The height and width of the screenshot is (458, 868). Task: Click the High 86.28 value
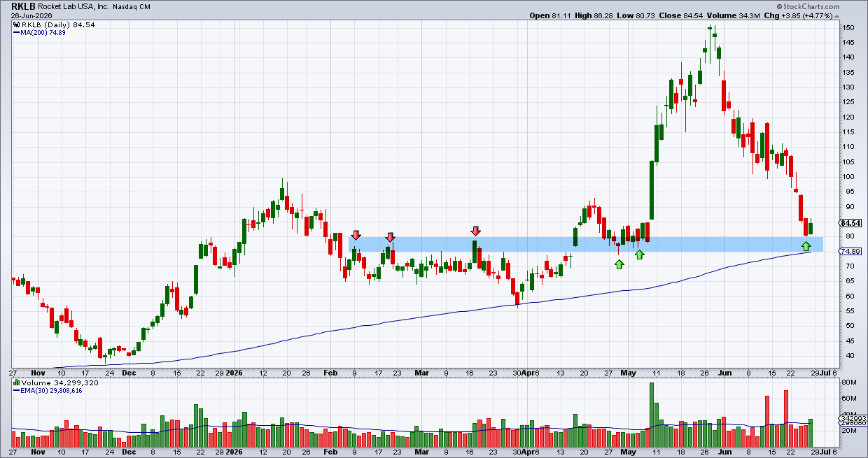[594, 15]
